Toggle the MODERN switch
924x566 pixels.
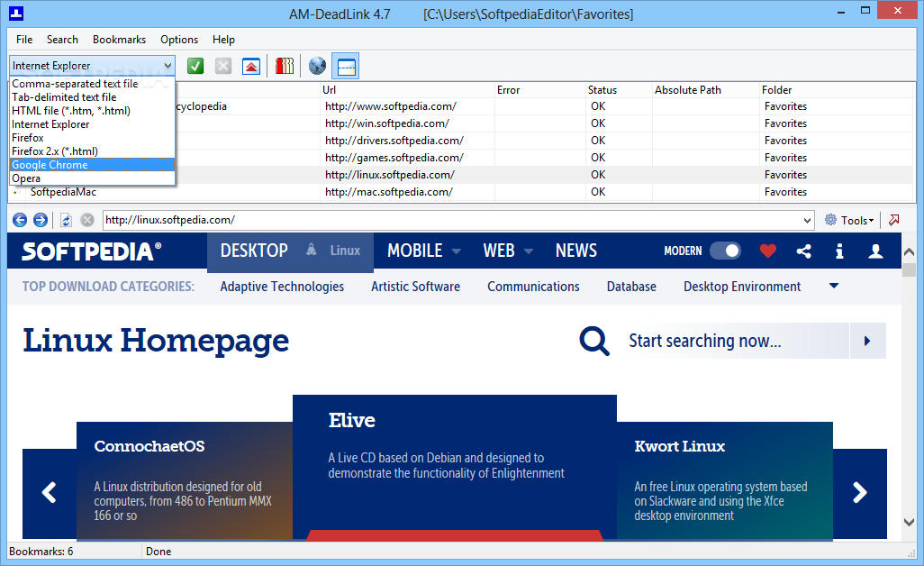[725, 251]
